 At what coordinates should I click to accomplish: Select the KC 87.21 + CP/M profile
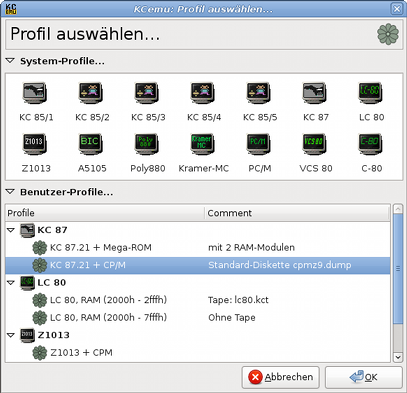click(x=88, y=265)
